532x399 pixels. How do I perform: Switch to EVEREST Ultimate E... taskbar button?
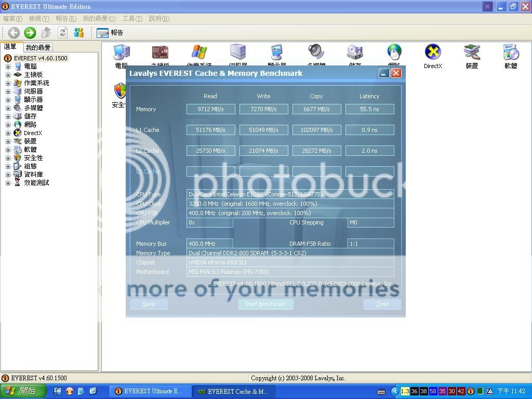[x=149, y=391]
